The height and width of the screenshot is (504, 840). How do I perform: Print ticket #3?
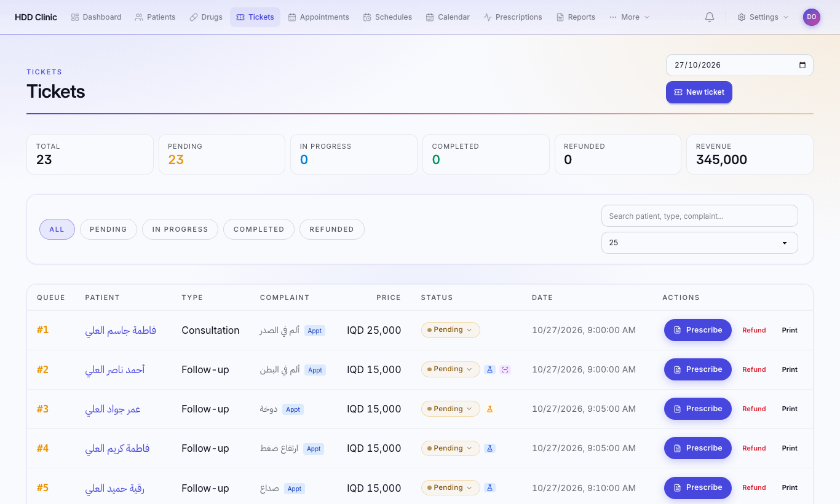point(790,409)
